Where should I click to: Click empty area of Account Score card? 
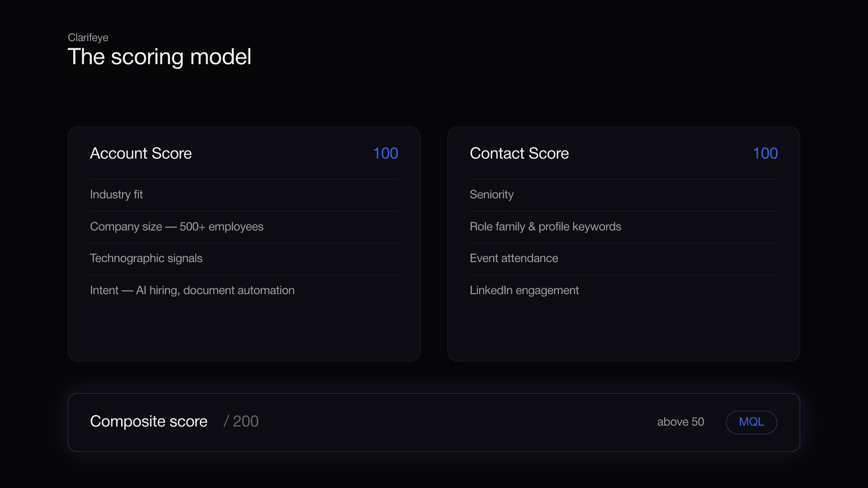click(244, 332)
